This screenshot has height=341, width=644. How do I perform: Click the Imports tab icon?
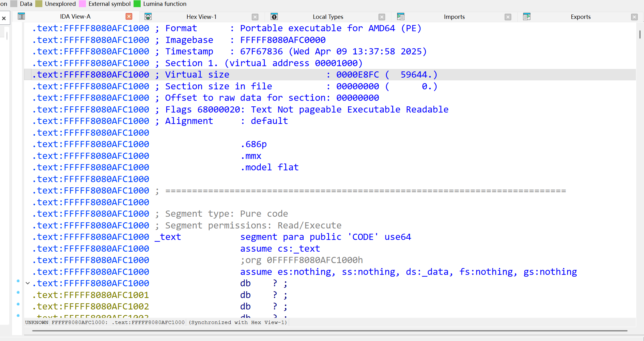click(401, 17)
